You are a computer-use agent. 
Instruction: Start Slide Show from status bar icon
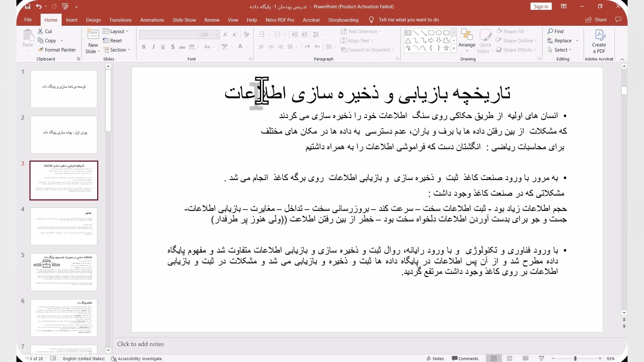pos(541,358)
